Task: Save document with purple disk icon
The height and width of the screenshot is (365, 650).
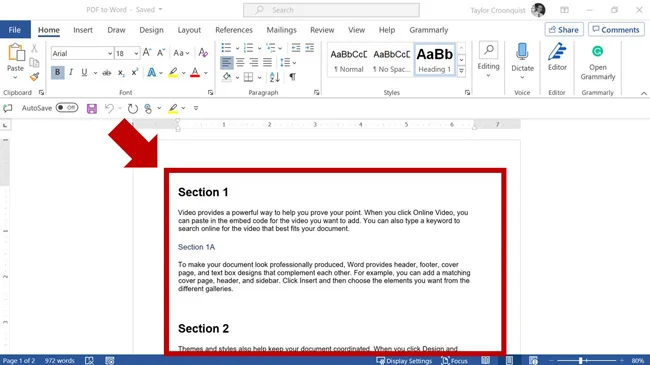Action: (92, 109)
